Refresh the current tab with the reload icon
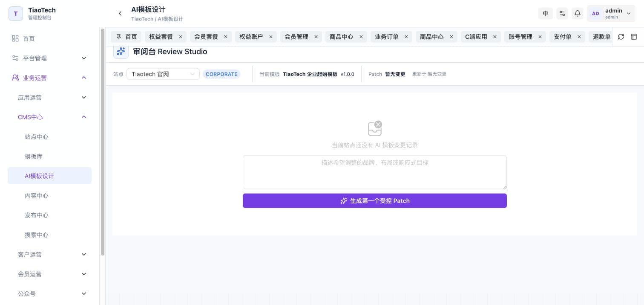Screen dimensions: 644x305 [x=621, y=37]
